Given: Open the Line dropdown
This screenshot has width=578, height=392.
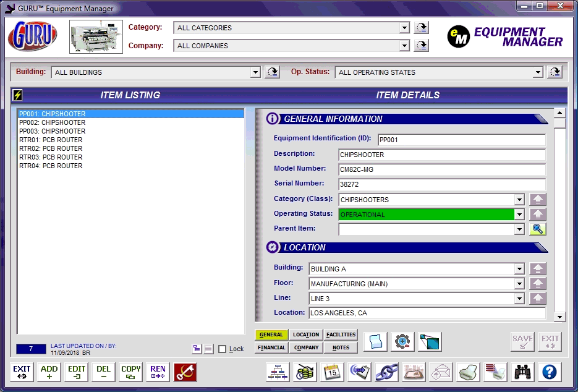Looking at the screenshot, I should click(x=519, y=299).
